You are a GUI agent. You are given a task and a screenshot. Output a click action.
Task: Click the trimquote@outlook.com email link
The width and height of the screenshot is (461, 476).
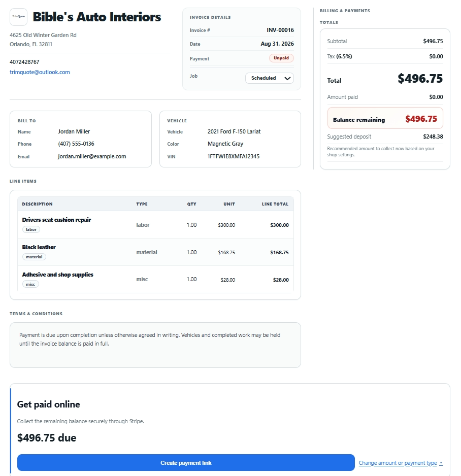pos(40,72)
